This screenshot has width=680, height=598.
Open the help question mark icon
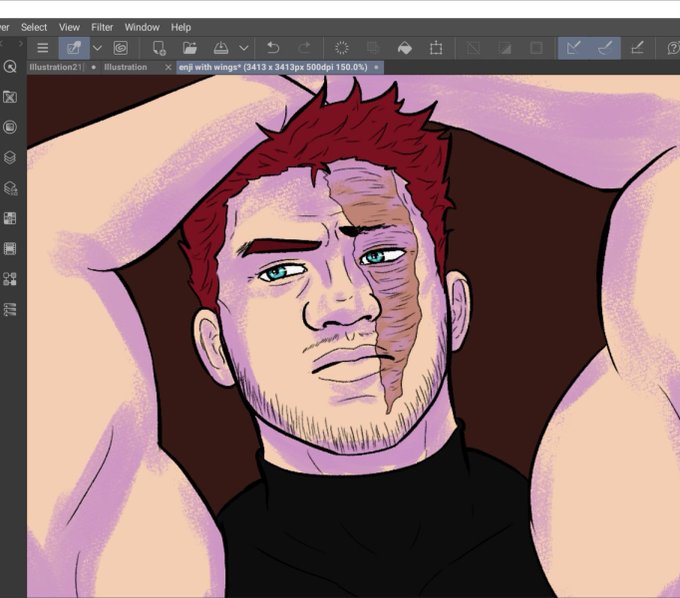coord(673,48)
